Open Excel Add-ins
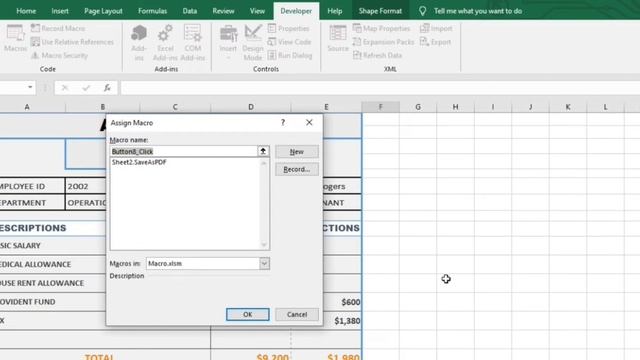The width and height of the screenshot is (640, 360). coord(165,42)
